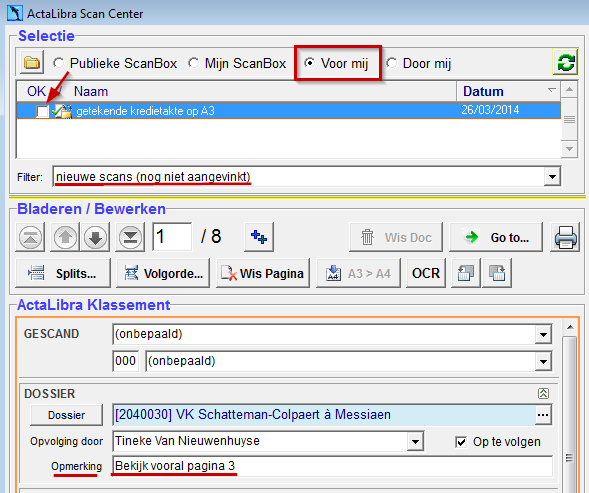Click the green refresh arrows icon
The height and width of the screenshot is (493, 589).
point(565,62)
